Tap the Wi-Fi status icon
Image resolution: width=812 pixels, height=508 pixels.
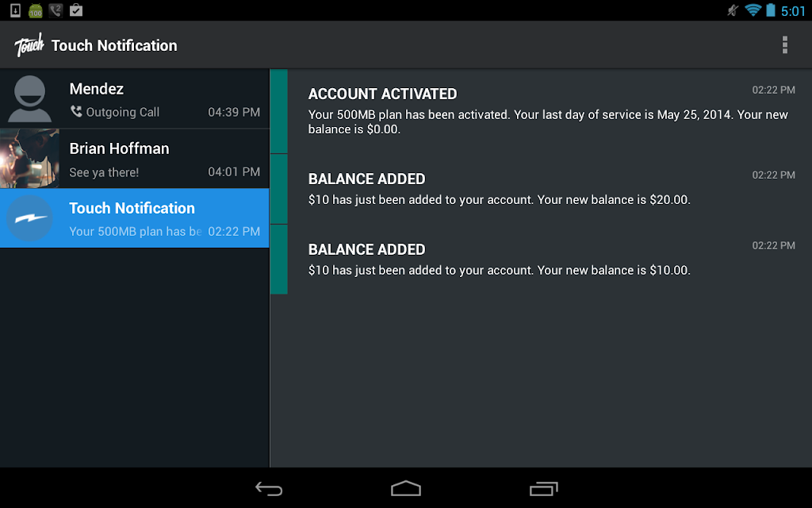[x=753, y=10]
